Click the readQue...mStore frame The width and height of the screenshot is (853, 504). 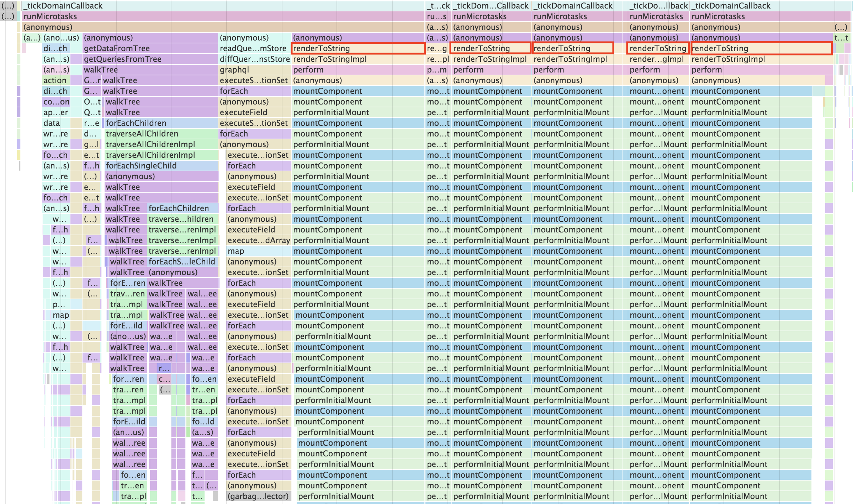tap(254, 48)
